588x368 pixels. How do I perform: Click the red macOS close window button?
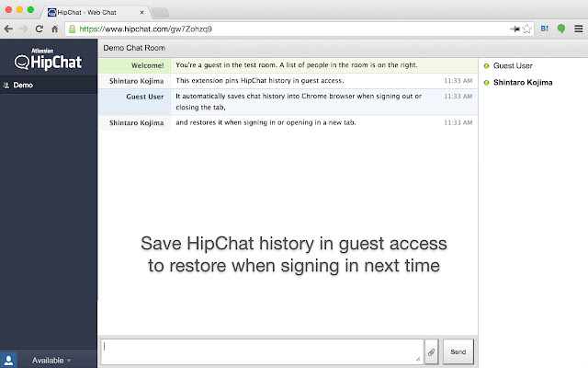8,10
